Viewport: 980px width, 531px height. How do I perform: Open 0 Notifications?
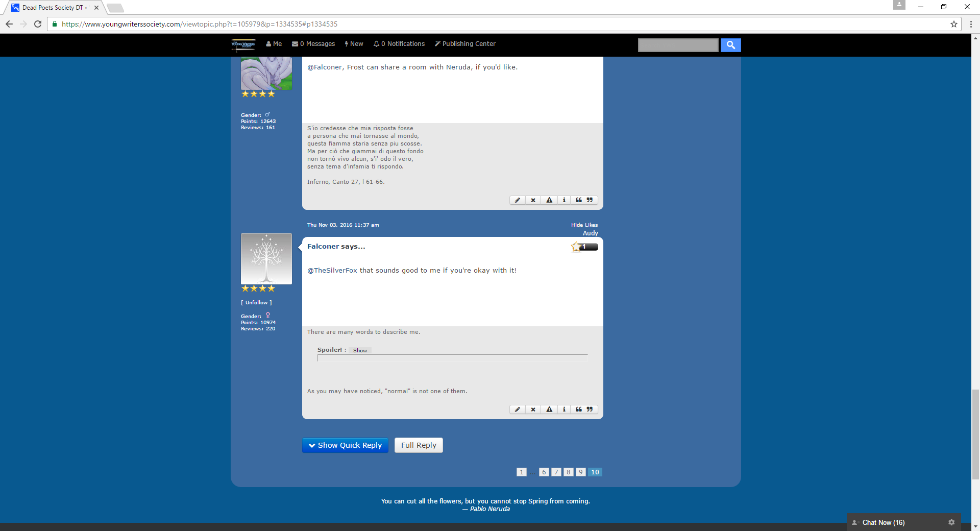[399, 44]
